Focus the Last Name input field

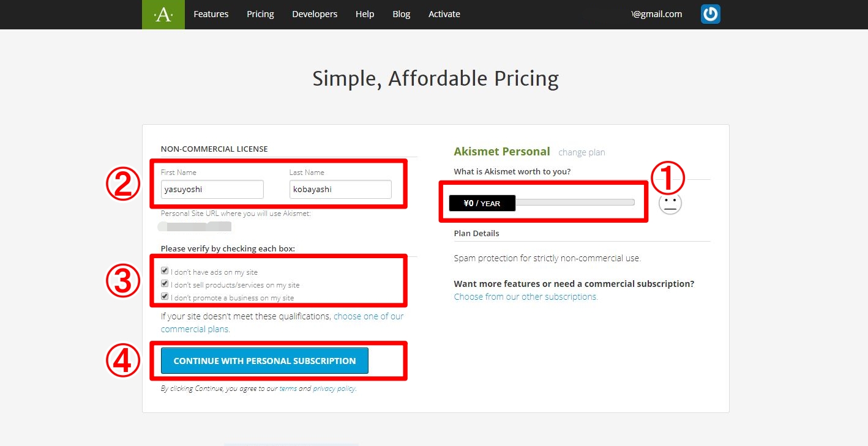coord(340,190)
